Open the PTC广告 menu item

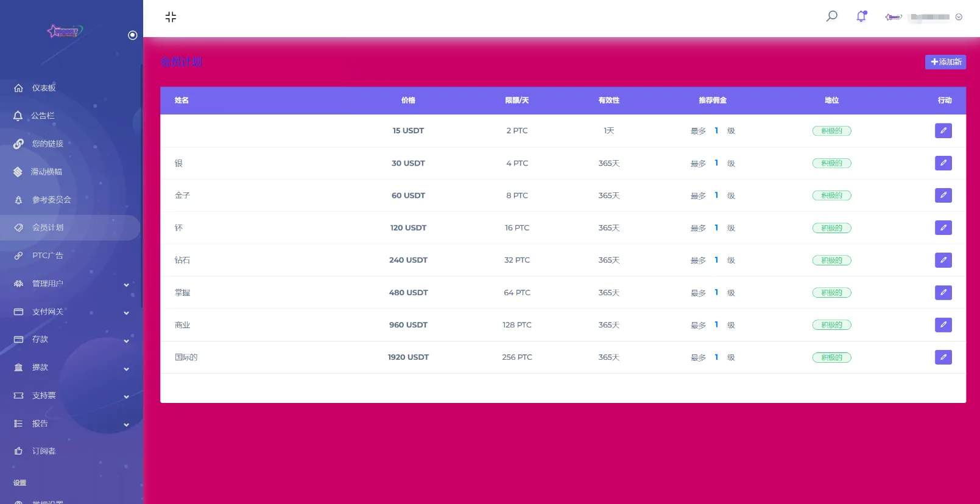click(48, 256)
